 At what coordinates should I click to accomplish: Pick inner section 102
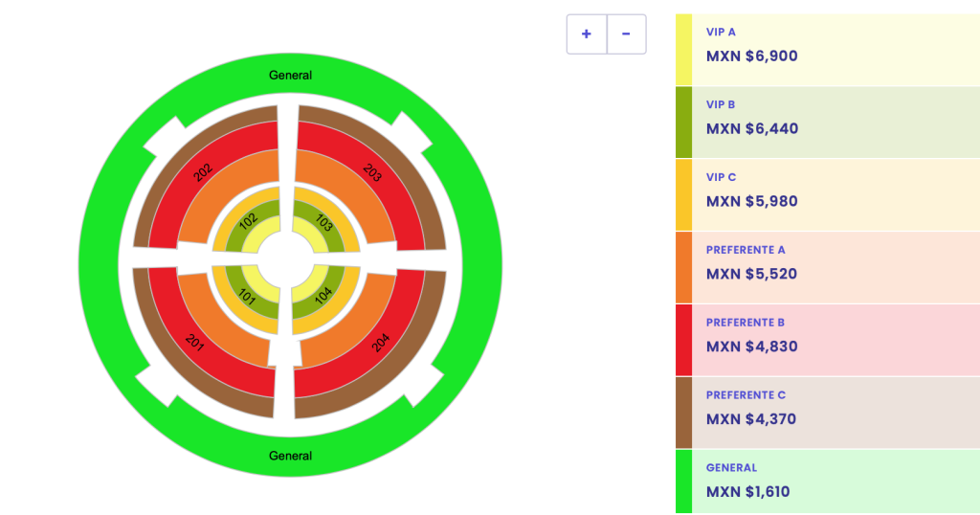click(x=248, y=220)
